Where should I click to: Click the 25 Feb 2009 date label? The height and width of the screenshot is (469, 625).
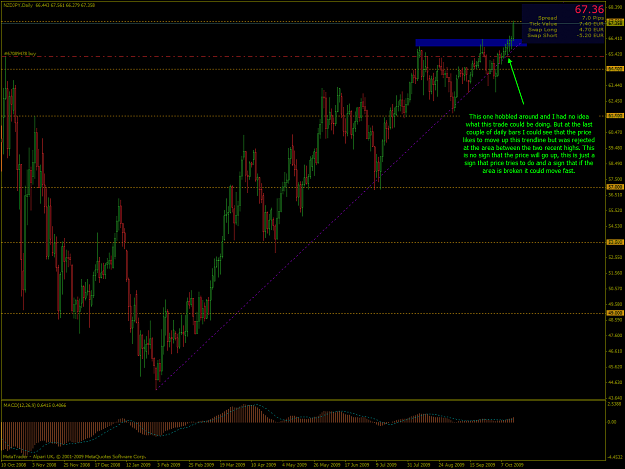[x=201, y=465]
